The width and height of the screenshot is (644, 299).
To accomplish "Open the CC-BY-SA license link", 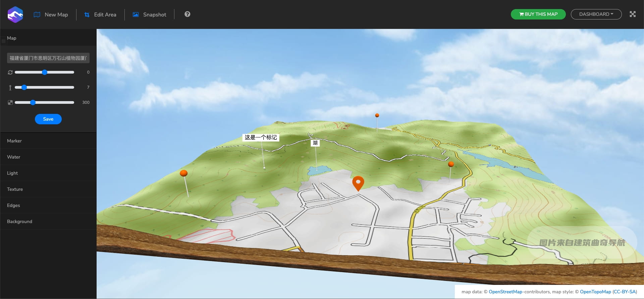I will coord(625,292).
